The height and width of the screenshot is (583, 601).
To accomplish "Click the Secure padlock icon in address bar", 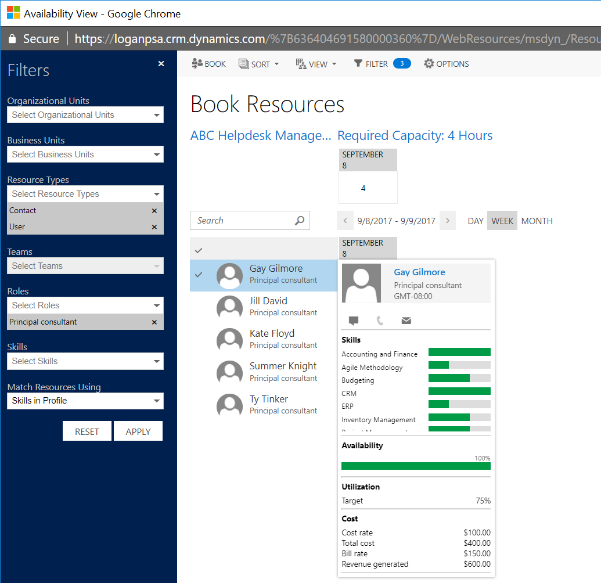I will click(x=12, y=38).
